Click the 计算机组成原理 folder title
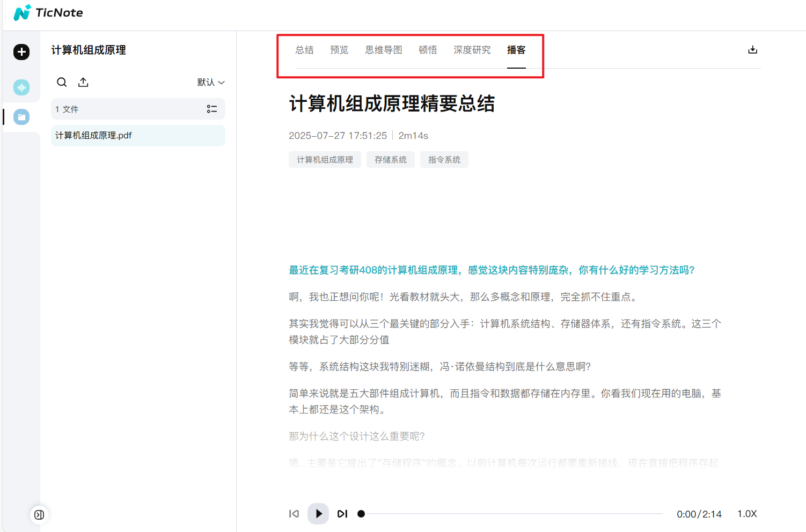806x532 pixels. pyautogui.click(x=89, y=50)
